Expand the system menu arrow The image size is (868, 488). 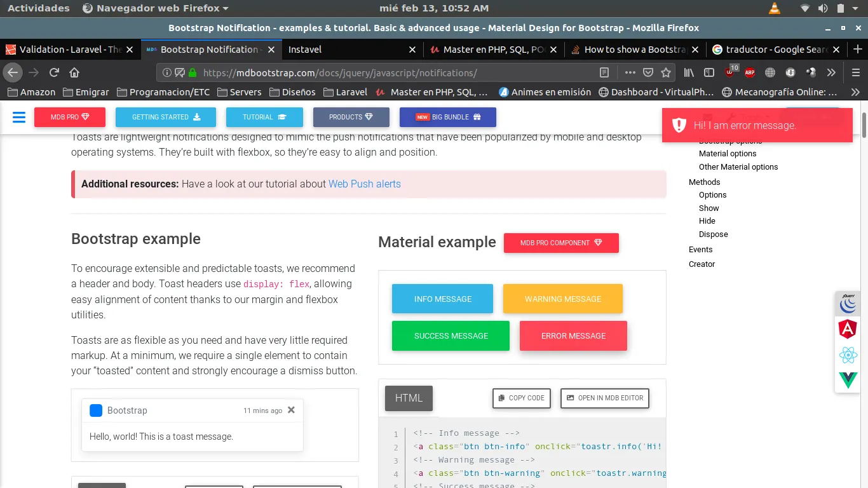point(855,8)
